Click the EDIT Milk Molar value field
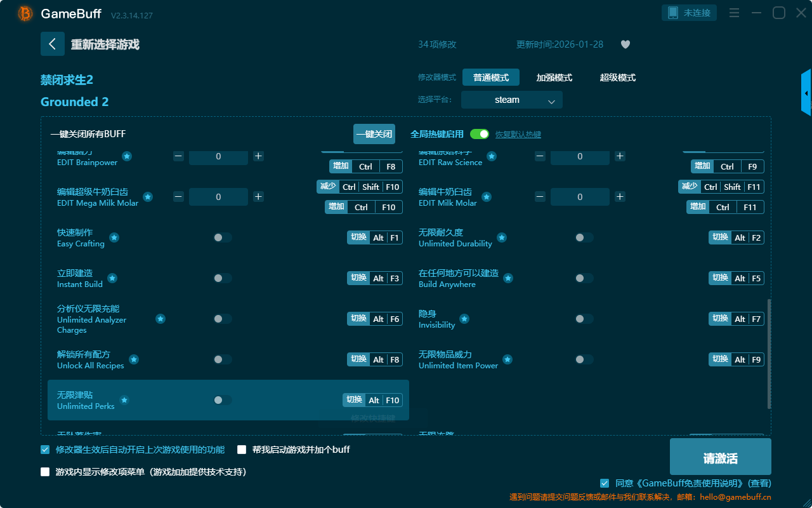 coord(579,197)
